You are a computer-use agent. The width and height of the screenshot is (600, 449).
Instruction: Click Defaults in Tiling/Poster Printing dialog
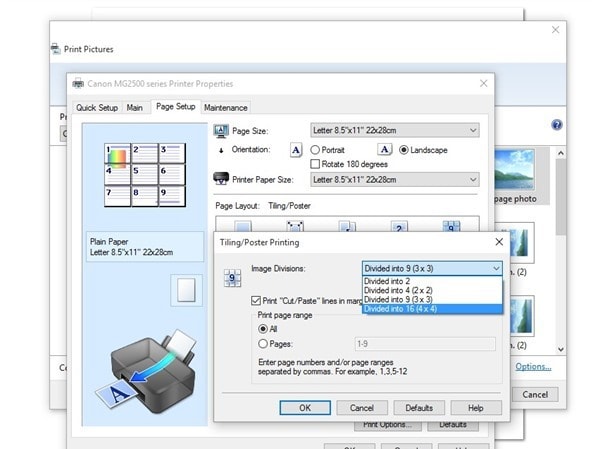click(x=419, y=408)
